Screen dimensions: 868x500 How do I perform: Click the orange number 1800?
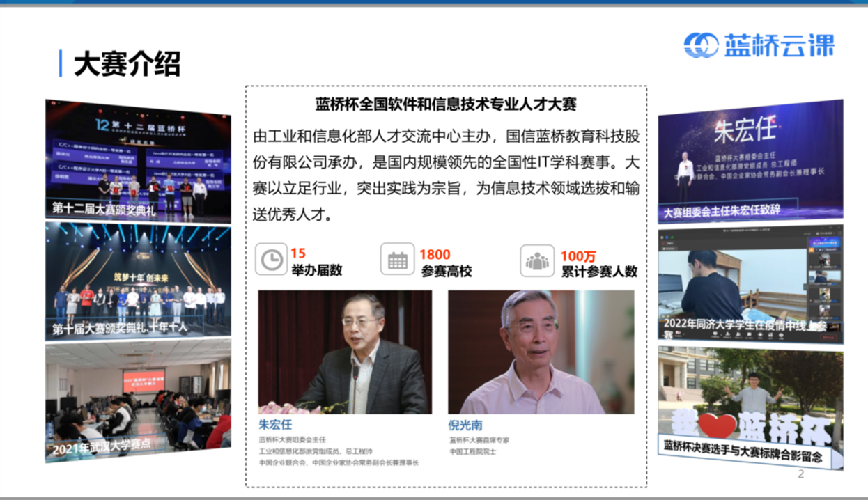[435, 254]
